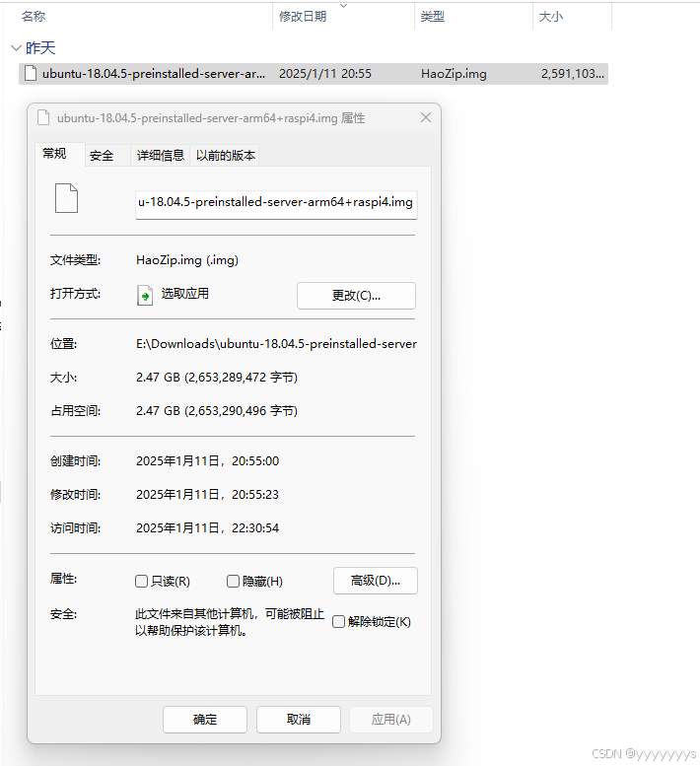
Task: Click the 2,591,103... size cell
Action: point(573,74)
